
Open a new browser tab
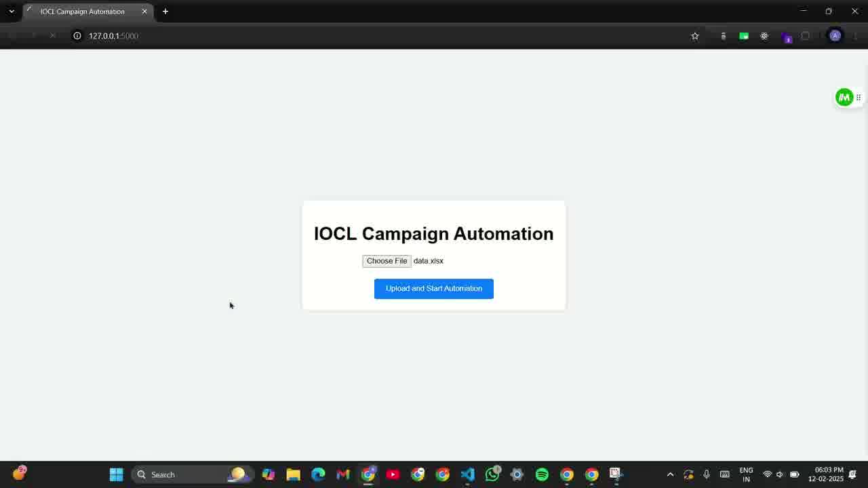click(x=165, y=12)
